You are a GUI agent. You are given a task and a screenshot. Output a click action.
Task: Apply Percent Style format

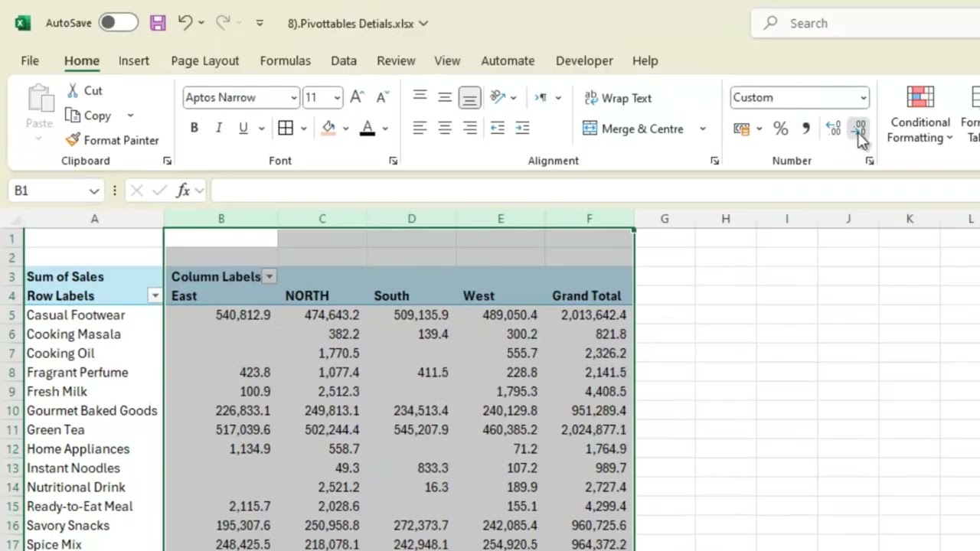(780, 129)
